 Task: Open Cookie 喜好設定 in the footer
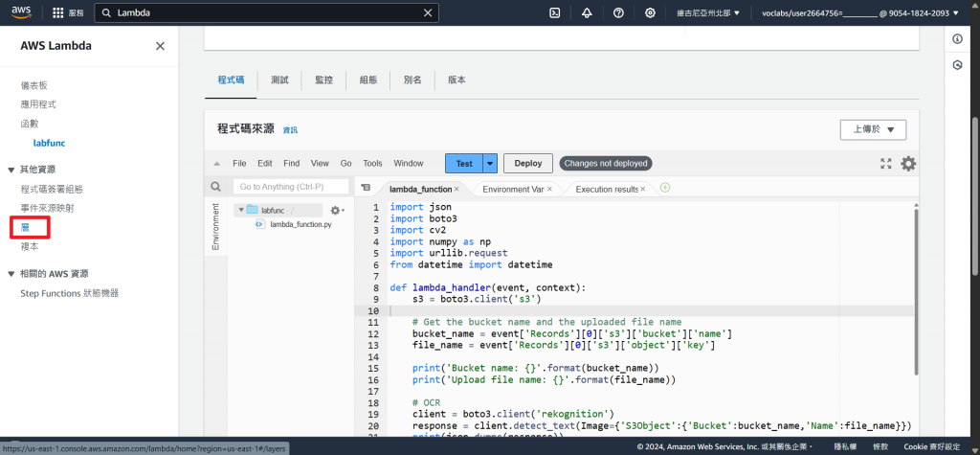click(x=932, y=447)
